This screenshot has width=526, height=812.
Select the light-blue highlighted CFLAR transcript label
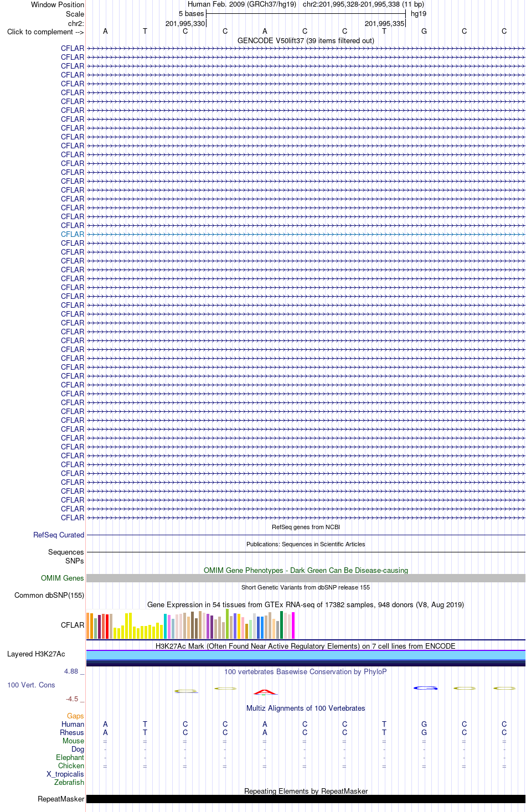[x=73, y=234]
